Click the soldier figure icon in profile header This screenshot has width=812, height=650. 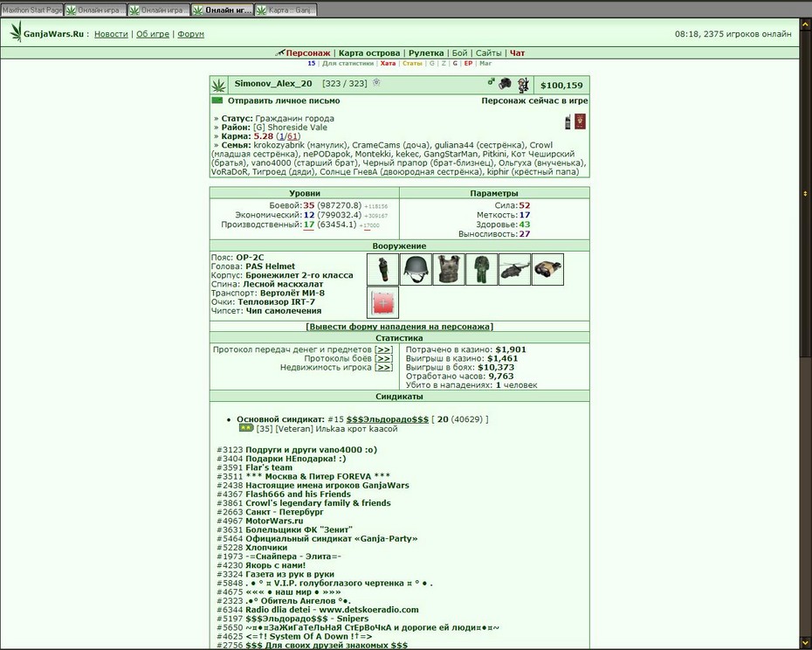point(522,85)
